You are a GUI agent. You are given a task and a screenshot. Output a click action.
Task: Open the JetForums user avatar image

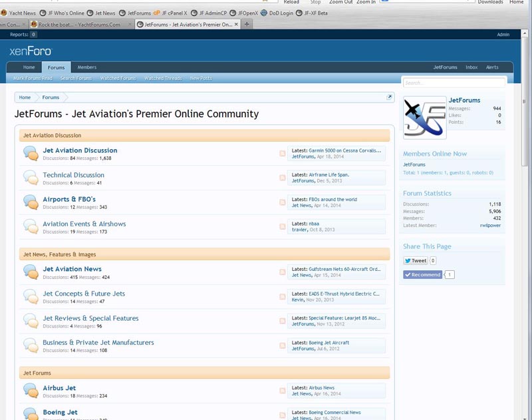click(425, 118)
